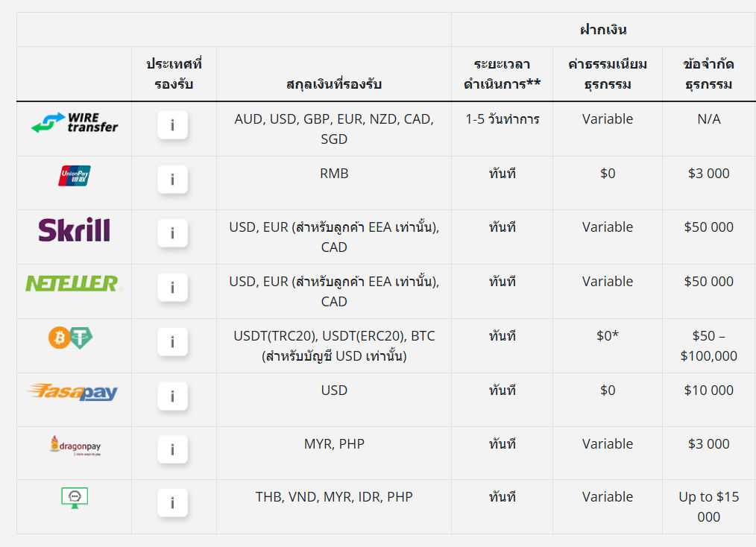The image size is (756, 547).
Task: Open info button in THB, VND row
Action: 172,503
